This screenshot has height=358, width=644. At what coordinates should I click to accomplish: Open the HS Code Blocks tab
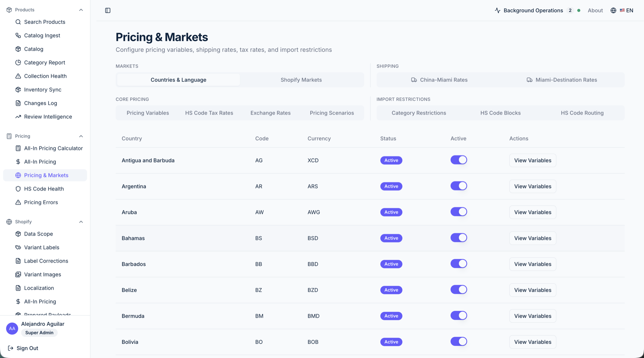tap(501, 113)
